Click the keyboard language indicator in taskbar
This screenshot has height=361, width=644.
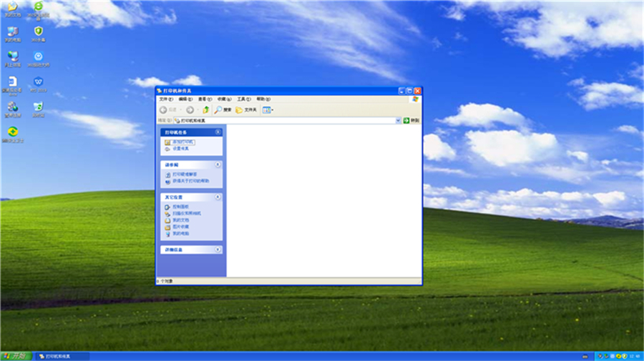(585, 357)
